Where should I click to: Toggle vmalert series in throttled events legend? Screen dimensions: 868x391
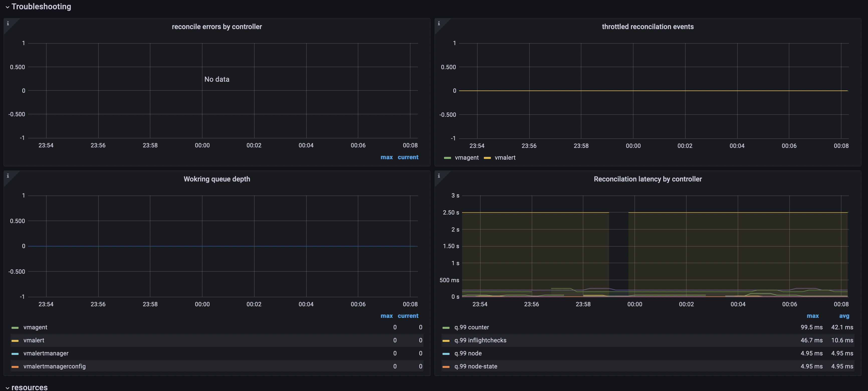pos(505,158)
